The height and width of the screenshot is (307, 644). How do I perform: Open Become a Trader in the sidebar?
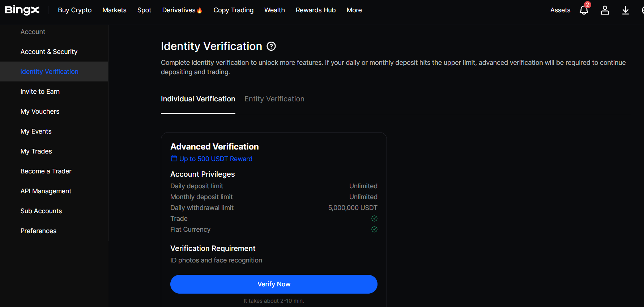click(54, 171)
